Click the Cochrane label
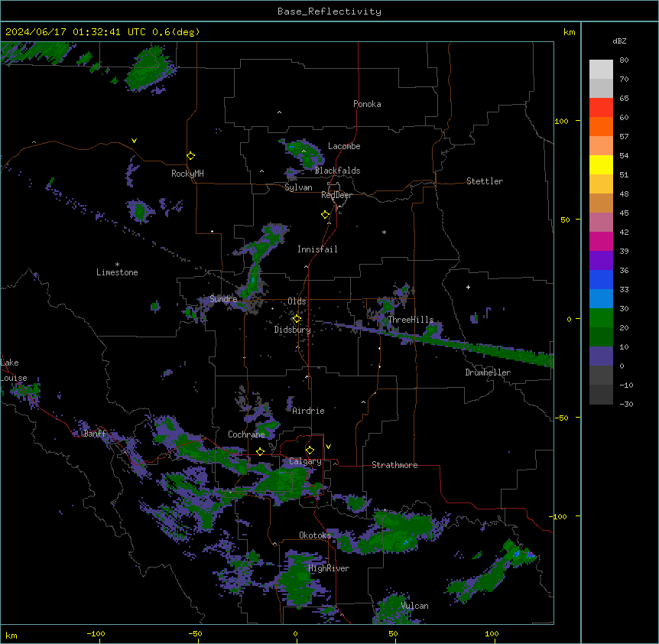Image resolution: width=659 pixels, height=644 pixels. coord(246,434)
